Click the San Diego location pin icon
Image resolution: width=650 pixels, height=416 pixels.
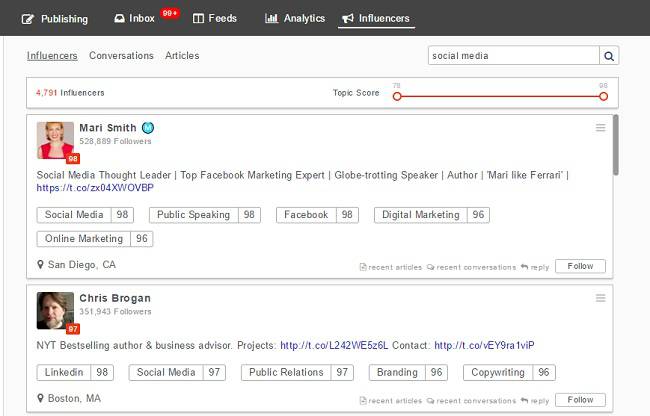(x=40, y=264)
